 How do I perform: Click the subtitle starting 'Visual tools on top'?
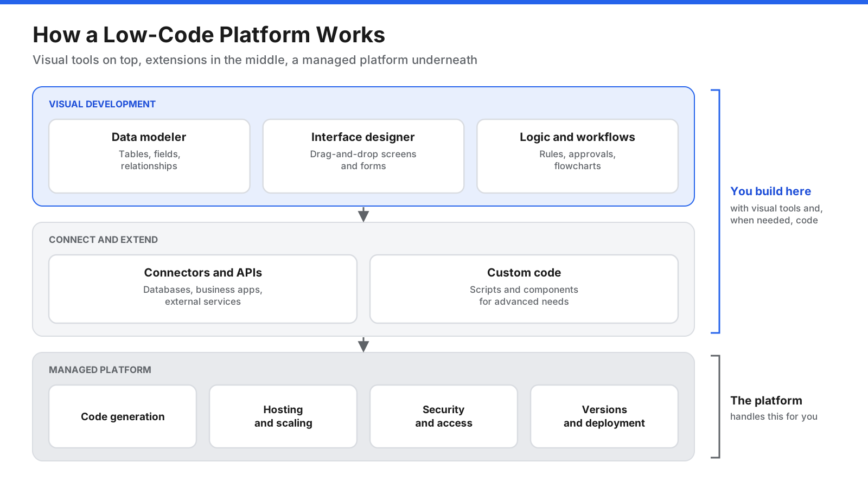(x=255, y=60)
